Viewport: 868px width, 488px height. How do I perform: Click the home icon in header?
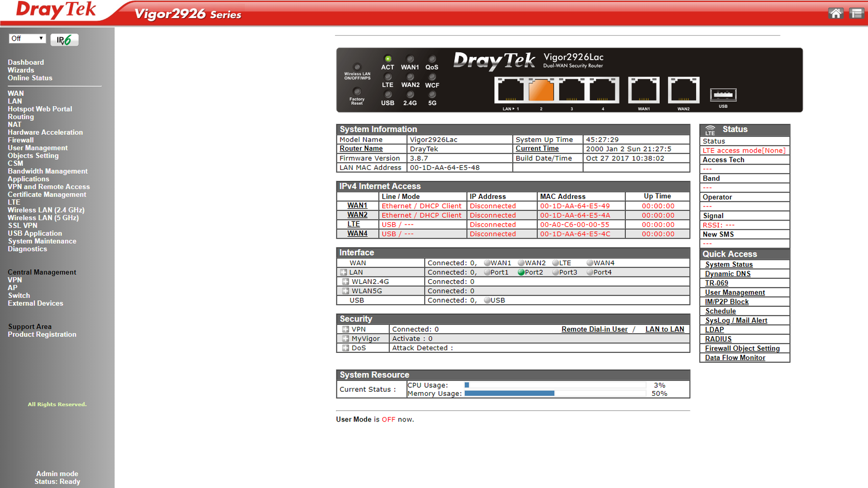pos(835,13)
